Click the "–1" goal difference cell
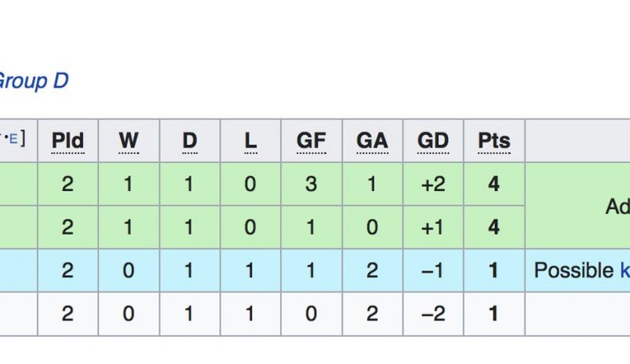Viewport: 630px width, 364px height. [433, 270]
